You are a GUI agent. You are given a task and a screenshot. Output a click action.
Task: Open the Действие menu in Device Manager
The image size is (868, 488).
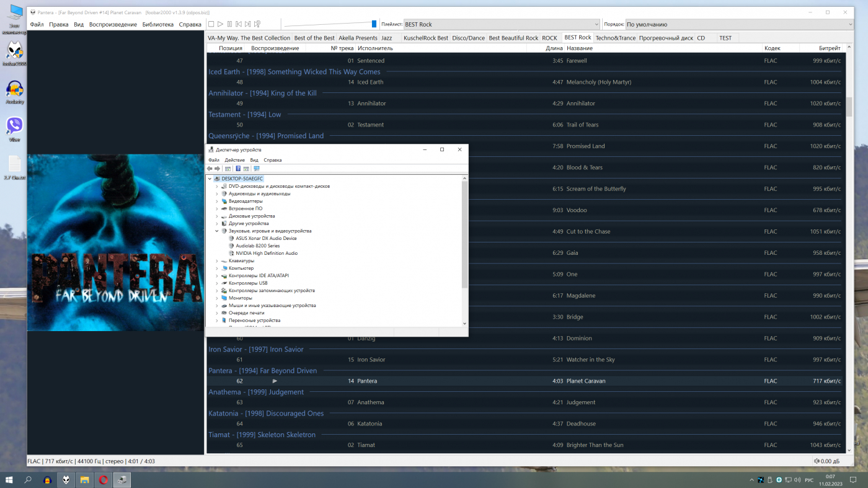tap(234, 160)
